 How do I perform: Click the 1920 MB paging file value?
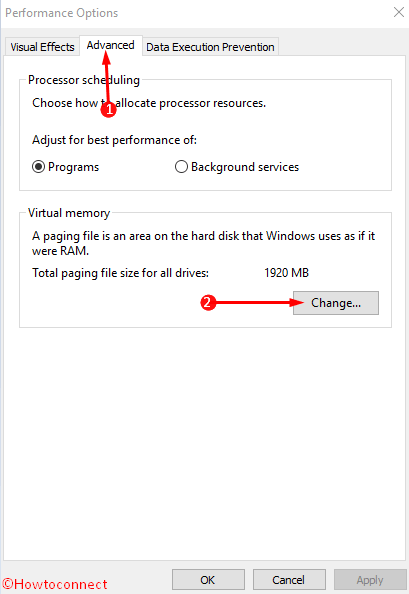(286, 273)
